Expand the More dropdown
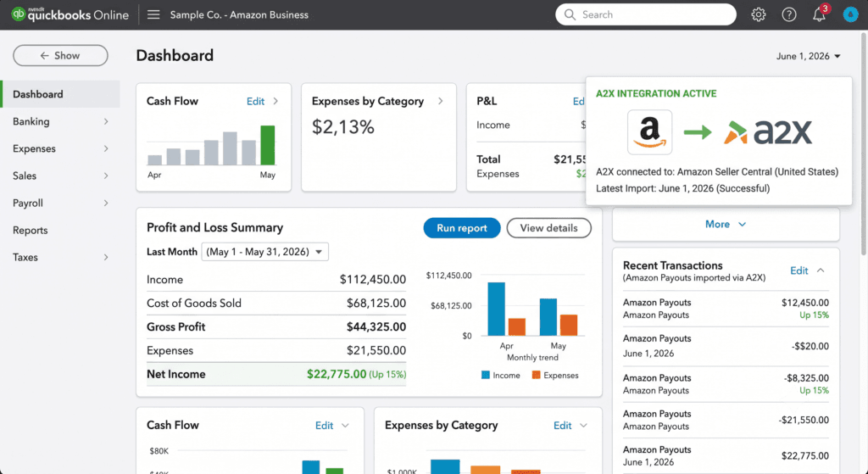Screen dimensions: 868x474 [726, 224]
